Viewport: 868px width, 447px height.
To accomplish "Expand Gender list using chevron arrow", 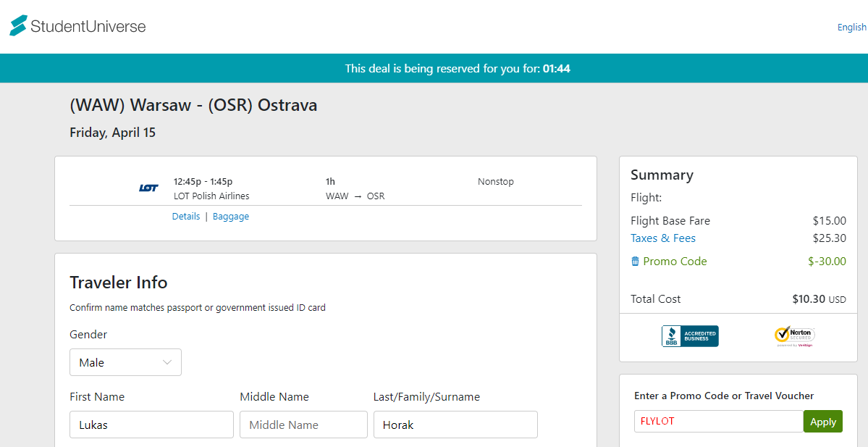I will point(167,362).
